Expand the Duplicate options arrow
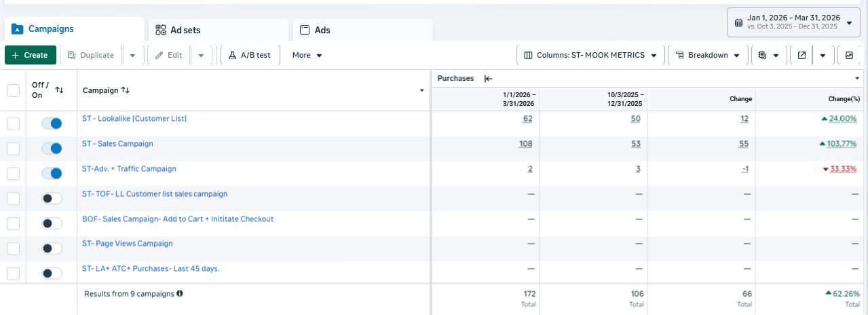This screenshot has height=315, width=868. click(132, 55)
